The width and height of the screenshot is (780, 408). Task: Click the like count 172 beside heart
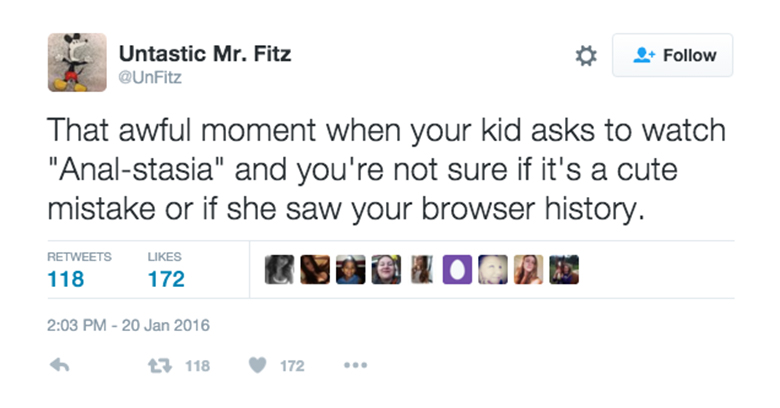click(292, 366)
